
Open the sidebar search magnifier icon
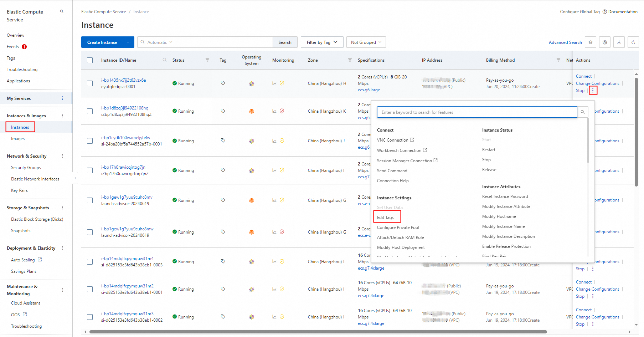(62, 11)
